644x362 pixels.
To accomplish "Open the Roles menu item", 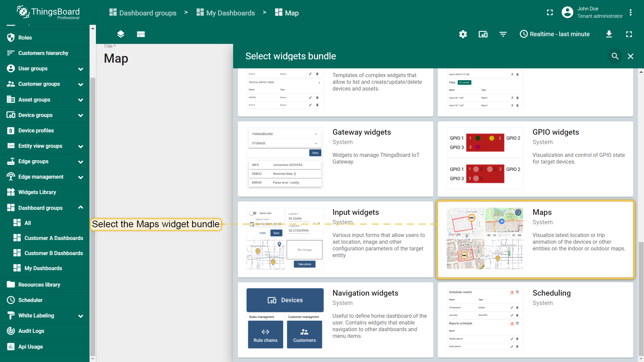I will click(45, 38).
